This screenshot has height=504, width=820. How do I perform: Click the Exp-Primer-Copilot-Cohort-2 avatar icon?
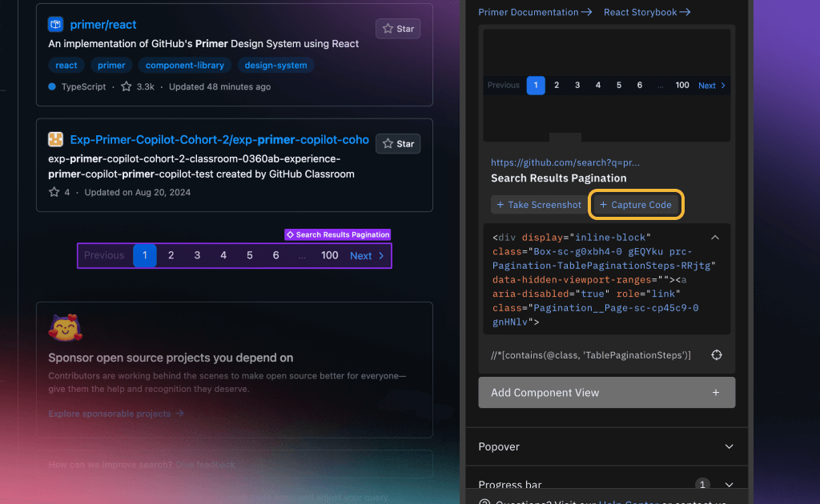55,139
